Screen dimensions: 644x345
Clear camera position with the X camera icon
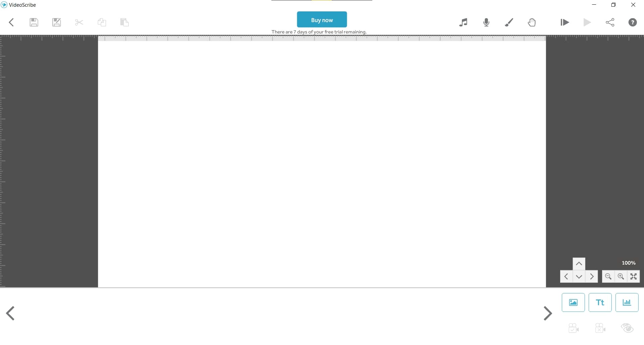600,328
